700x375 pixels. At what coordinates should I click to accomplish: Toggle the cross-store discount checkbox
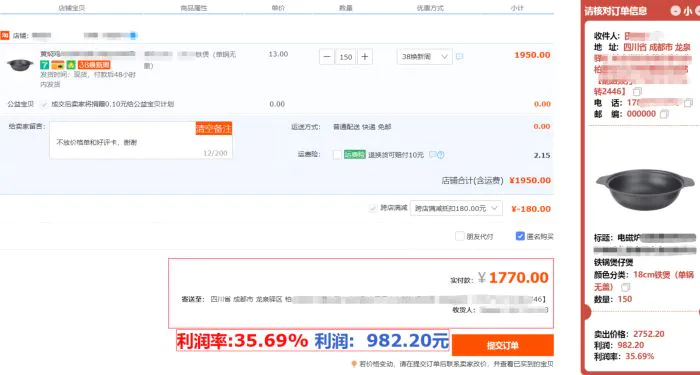(x=373, y=208)
